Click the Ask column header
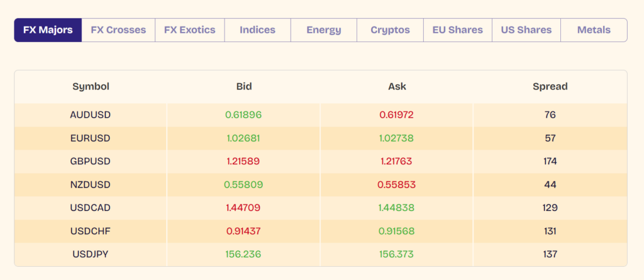Image resolution: width=644 pixels, height=280 pixels. pyautogui.click(x=397, y=87)
